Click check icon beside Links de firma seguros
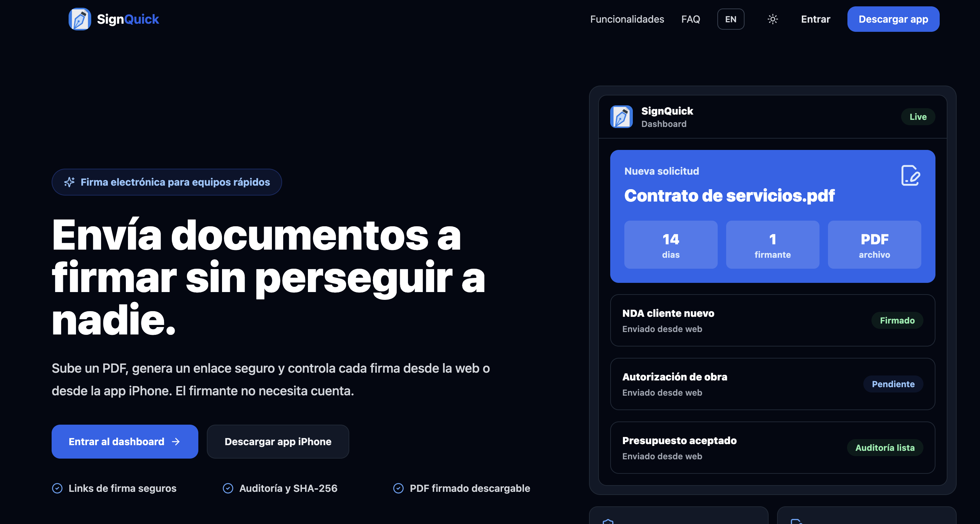980x524 pixels. coord(57,488)
